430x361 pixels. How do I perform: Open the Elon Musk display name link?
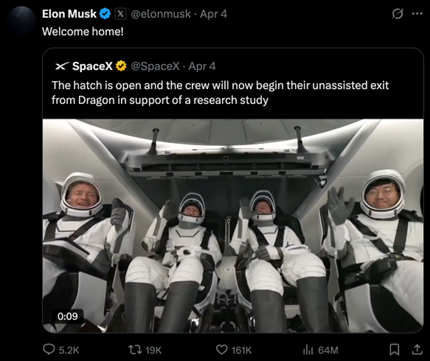tap(69, 14)
